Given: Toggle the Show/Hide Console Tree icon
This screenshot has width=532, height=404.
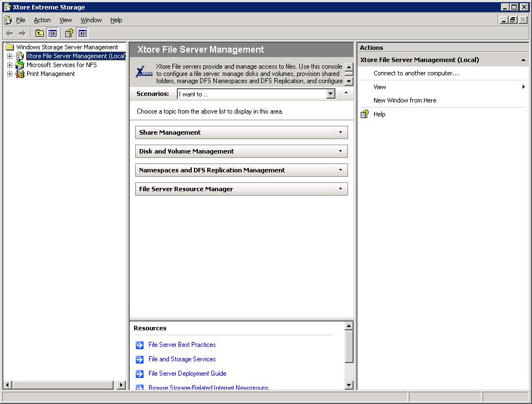Looking at the screenshot, I should [52, 33].
